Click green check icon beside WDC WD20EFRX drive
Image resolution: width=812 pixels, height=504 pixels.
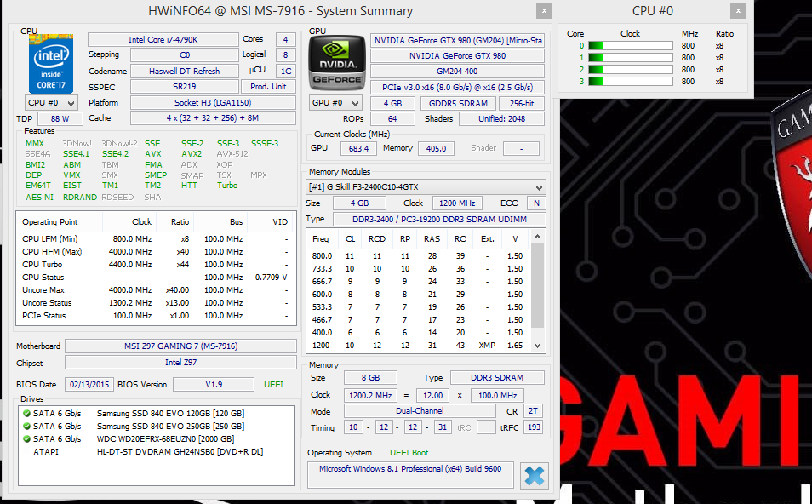click(x=27, y=438)
